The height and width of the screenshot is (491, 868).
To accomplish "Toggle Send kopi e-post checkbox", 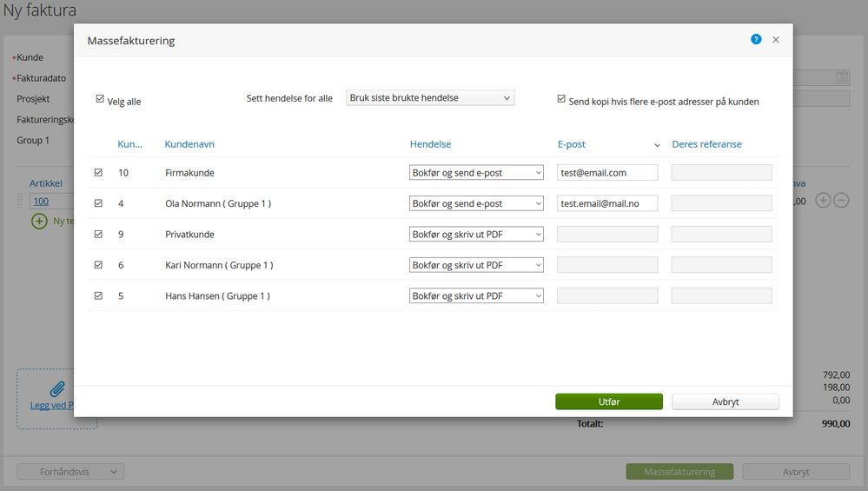I will tap(561, 100).
